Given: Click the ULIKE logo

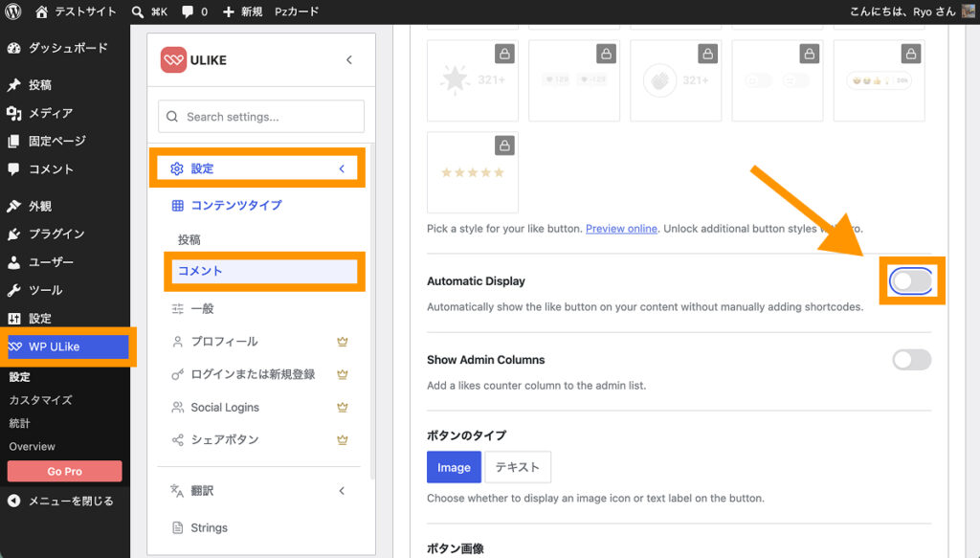Looking at the screenshot, I should tap(193, 60).
